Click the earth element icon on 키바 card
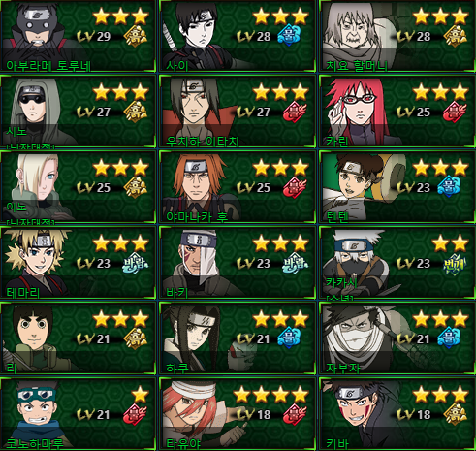This screenshot has height=451, width=476. 456,414
